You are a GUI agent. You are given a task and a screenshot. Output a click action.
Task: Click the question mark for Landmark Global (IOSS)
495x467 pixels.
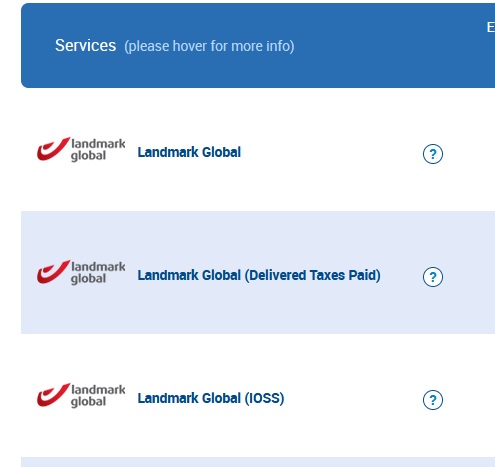pyautogui.click(x=433, y=400)
